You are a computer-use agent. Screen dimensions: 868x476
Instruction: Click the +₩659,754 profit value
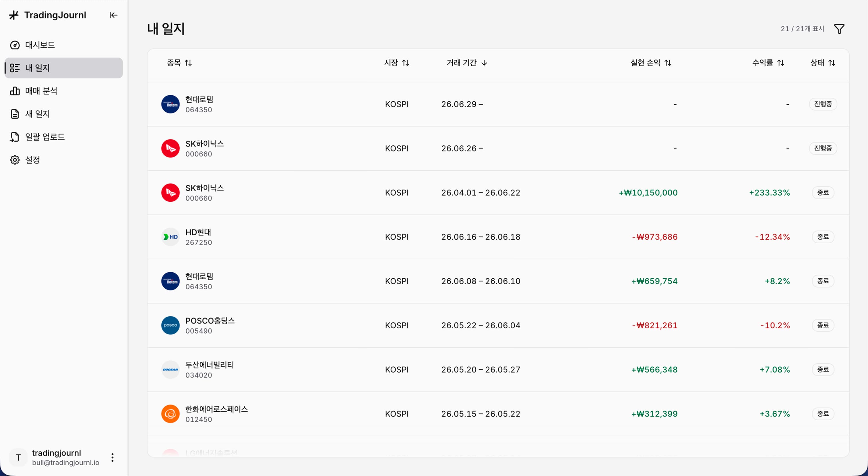point(654,281)
